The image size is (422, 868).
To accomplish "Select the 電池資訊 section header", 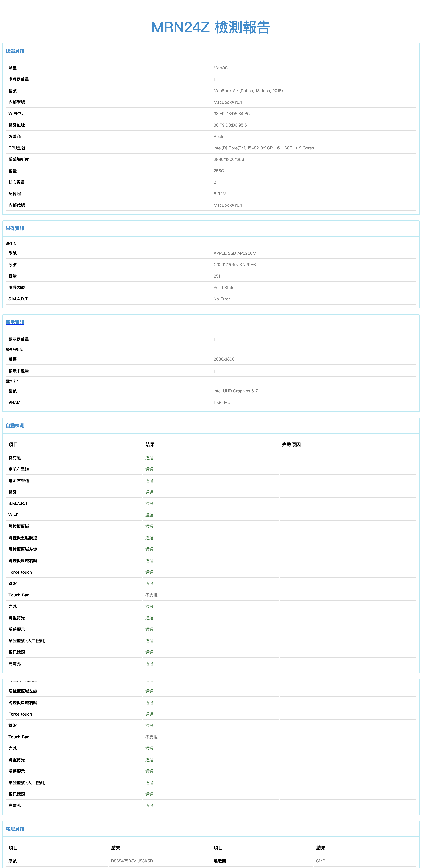I will (x=15, y=829).
